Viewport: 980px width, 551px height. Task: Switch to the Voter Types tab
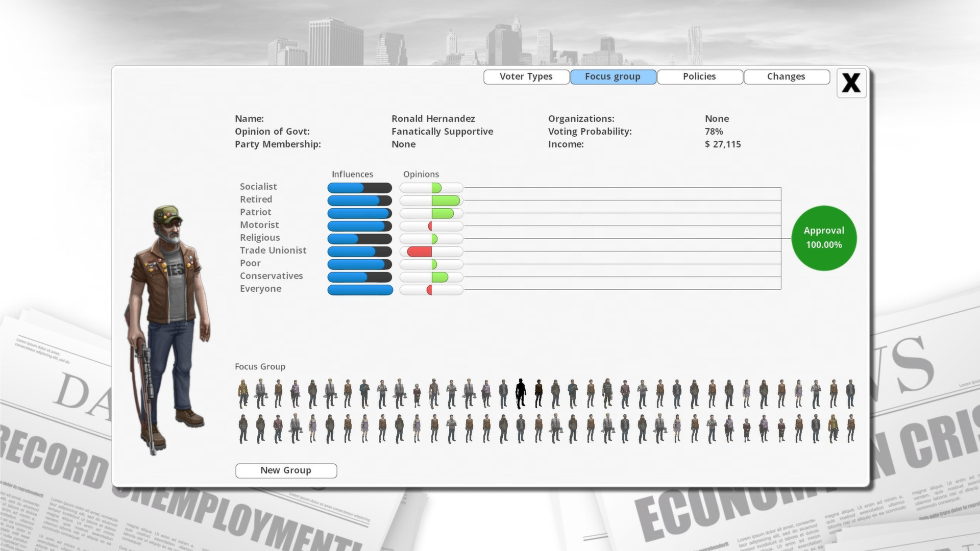tap(526, 76)
